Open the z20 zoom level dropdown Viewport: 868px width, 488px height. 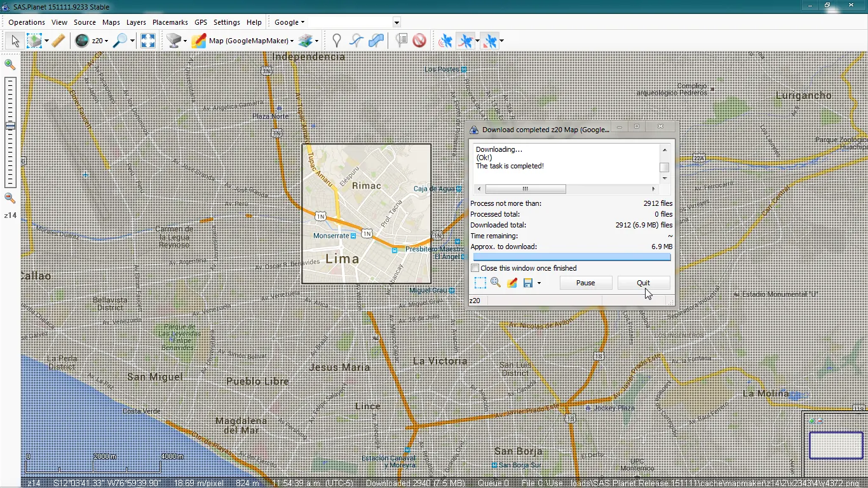coord(100,41)
